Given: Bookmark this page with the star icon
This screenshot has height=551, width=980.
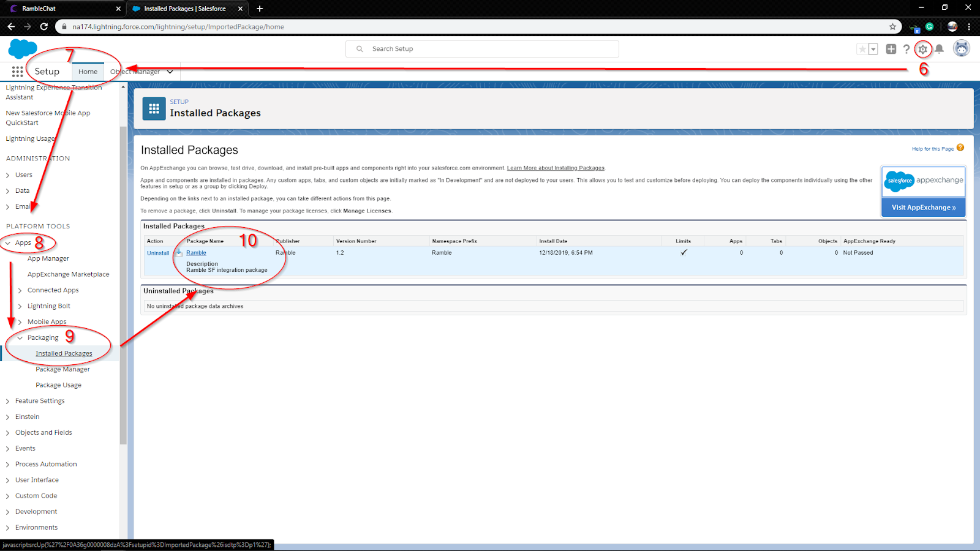Looking at the screenshot, I should pyautogui.click(x=892, y=26).
